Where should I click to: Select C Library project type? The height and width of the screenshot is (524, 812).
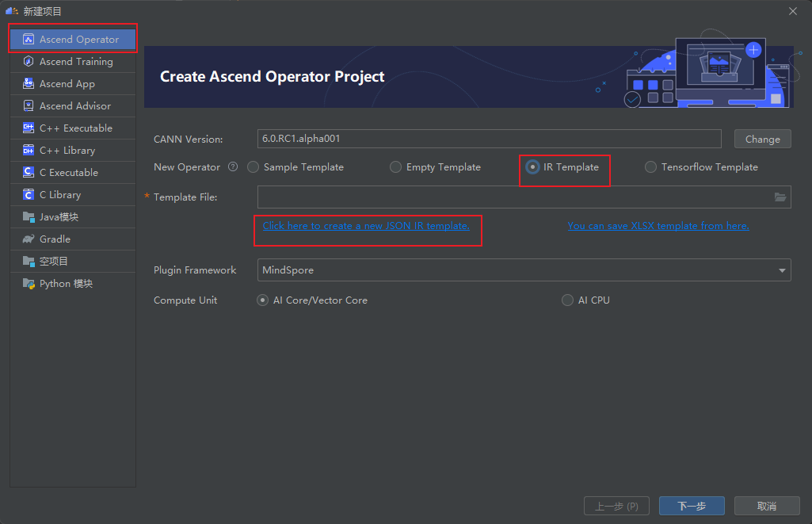73,195
